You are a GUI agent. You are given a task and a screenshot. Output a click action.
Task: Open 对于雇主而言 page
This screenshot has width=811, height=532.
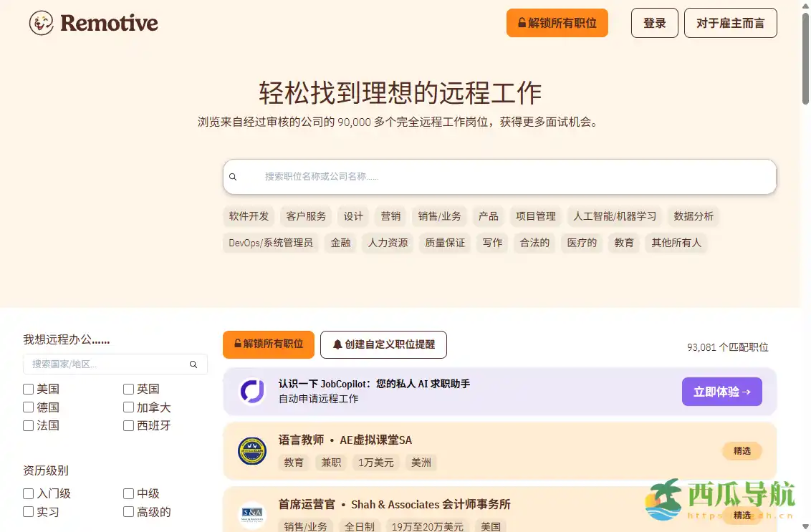point(731,22)
